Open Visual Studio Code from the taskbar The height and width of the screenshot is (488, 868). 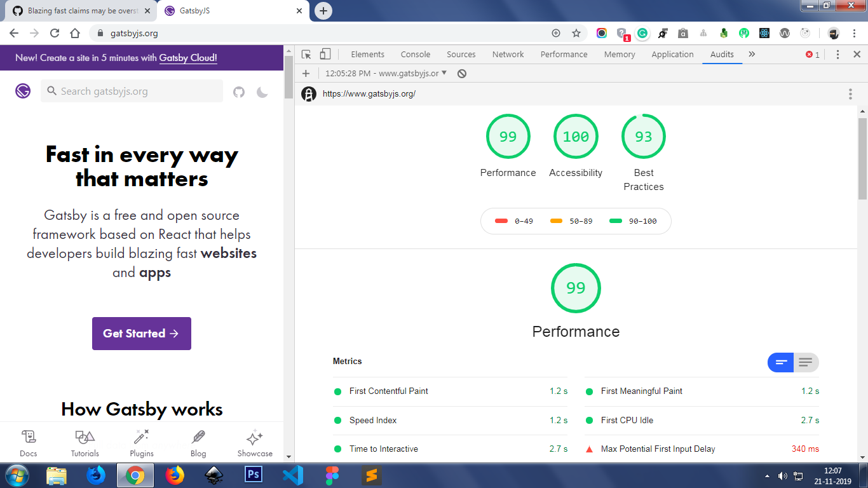pos(293,475)
